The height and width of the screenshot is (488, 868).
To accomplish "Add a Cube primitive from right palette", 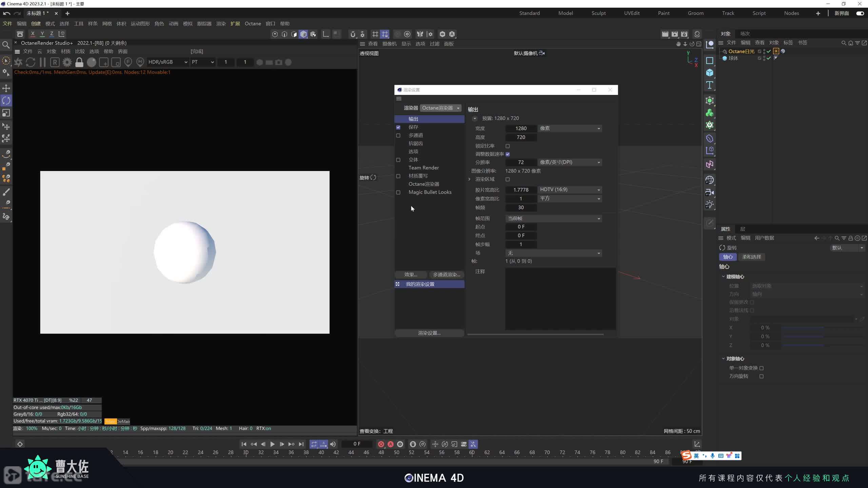I will point(709,73).
